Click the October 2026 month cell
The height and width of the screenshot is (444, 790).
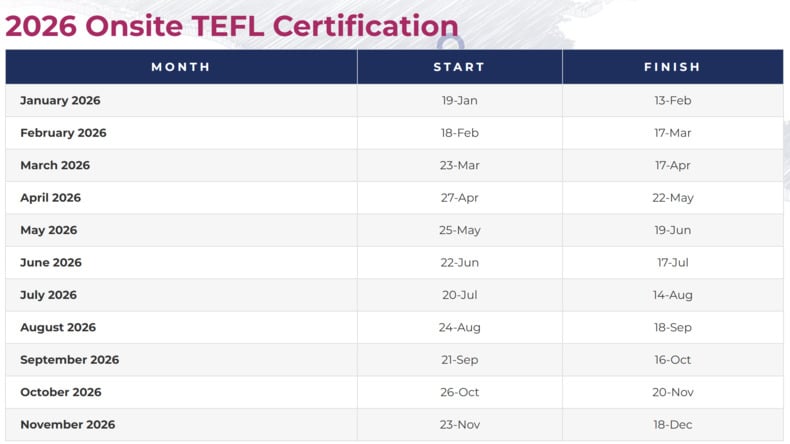click(x=61, y=392)
